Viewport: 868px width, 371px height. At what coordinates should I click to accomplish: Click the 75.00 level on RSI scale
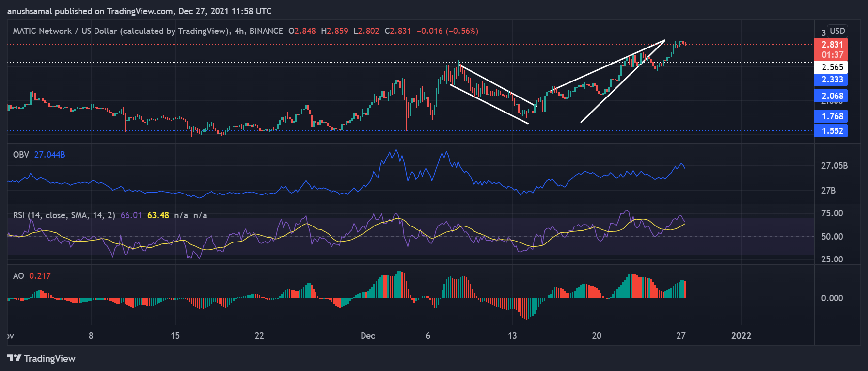pos(832,213)
